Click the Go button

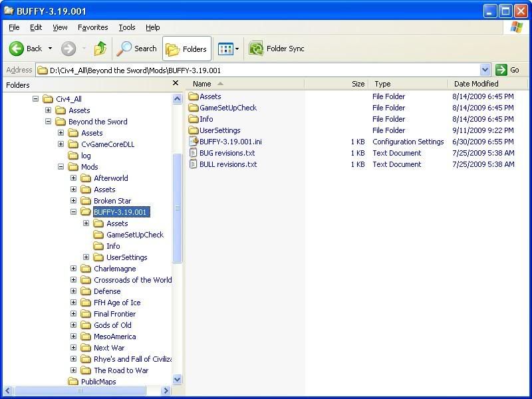pyautogui.click(x=507, y=70)
